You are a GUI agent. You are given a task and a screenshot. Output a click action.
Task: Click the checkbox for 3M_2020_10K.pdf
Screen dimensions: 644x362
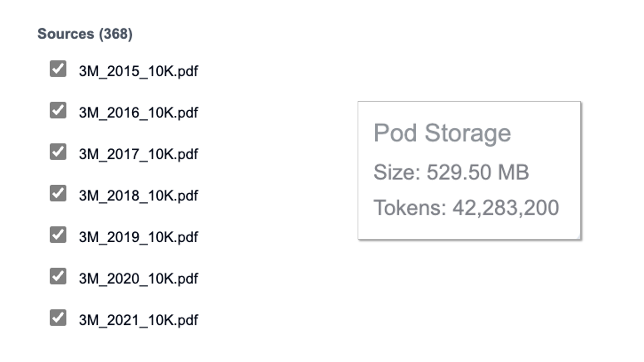[58, 276]
